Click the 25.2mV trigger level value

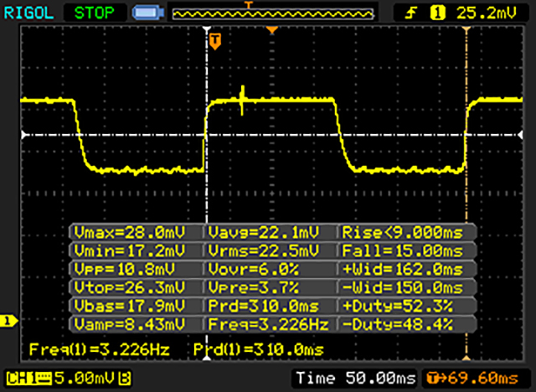pyautogui.click(x=487, y=13)
